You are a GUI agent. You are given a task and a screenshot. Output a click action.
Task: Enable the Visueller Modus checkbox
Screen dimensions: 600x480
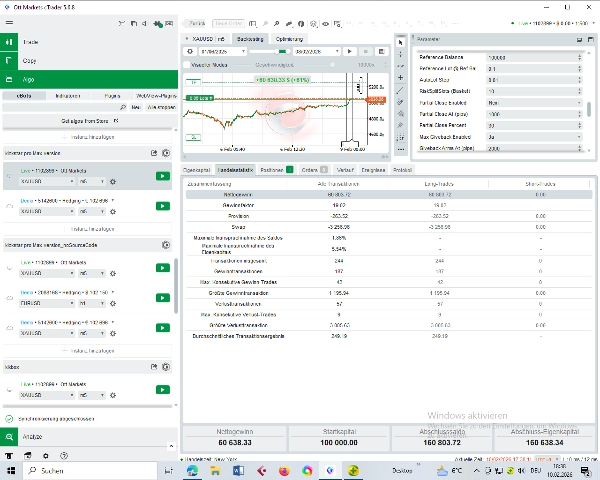tap(187, 65)
